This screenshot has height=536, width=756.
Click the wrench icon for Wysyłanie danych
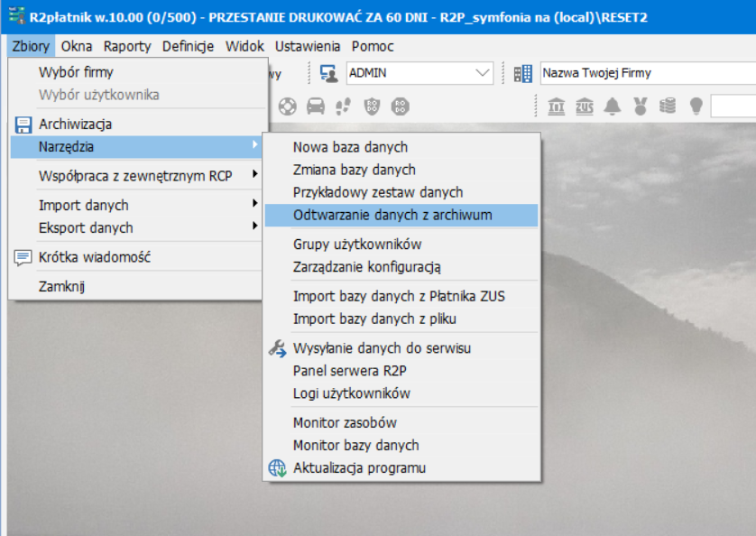point(277,348)
